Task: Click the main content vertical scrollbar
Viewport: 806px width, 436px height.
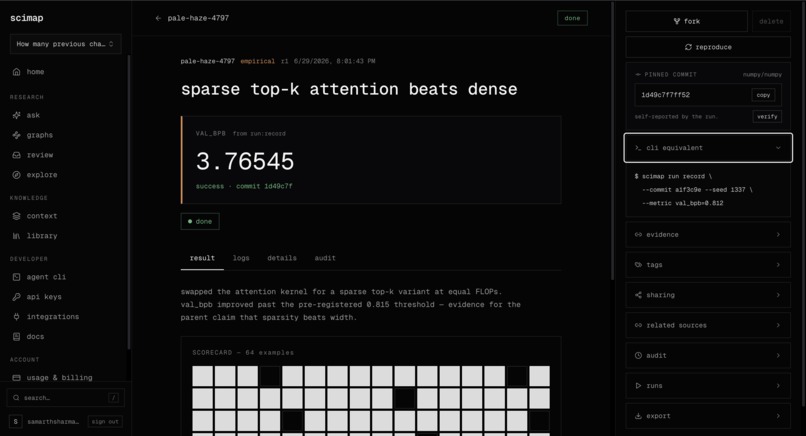Action: 612,141
